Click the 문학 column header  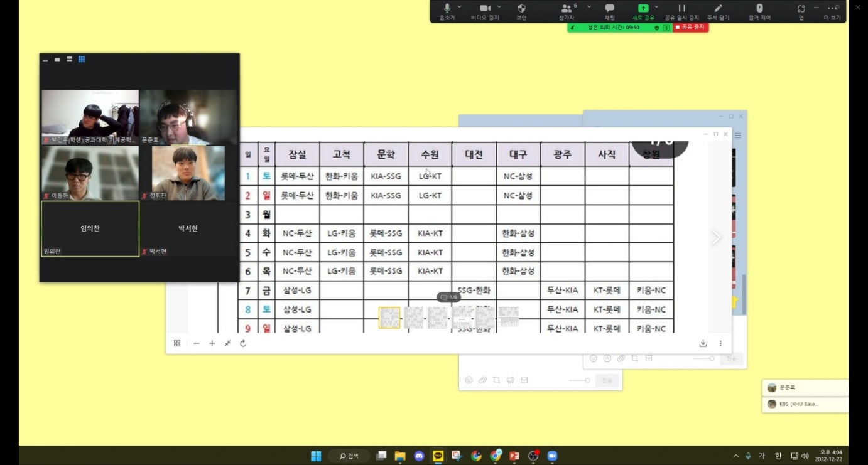tap(386, 154)
